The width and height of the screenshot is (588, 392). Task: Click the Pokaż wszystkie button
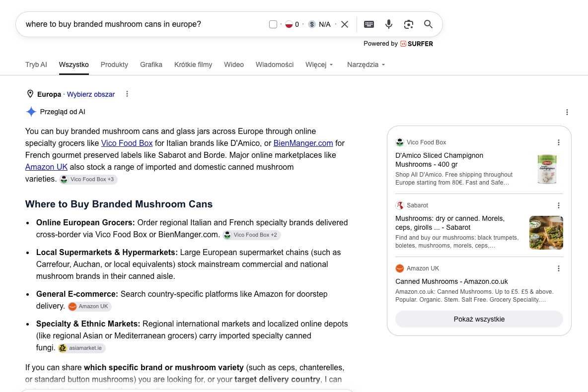[479, 319]
